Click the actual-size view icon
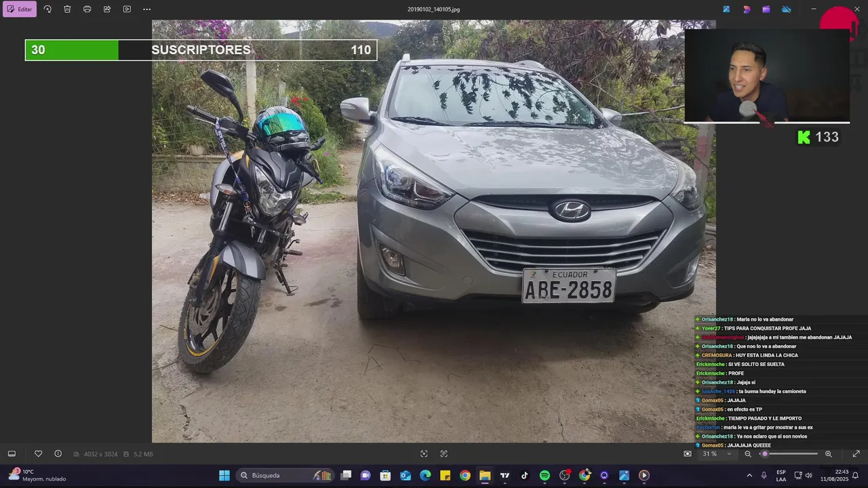 click(444, 454)
